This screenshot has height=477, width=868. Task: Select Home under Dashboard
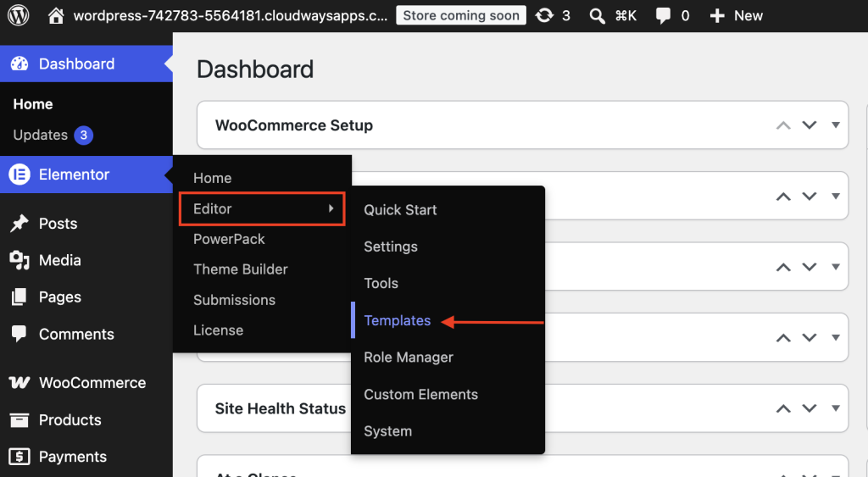(33, 104)
